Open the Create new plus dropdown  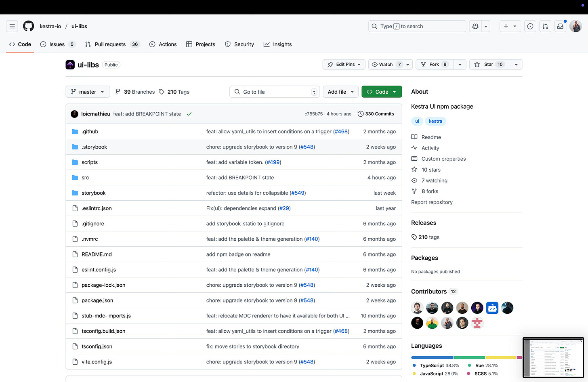click(x=510, y=26)
